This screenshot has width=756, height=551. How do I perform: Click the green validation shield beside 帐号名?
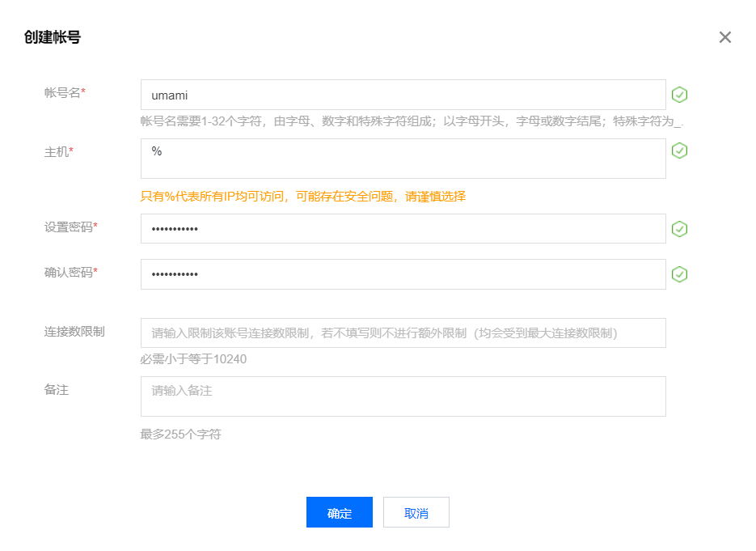680,95
